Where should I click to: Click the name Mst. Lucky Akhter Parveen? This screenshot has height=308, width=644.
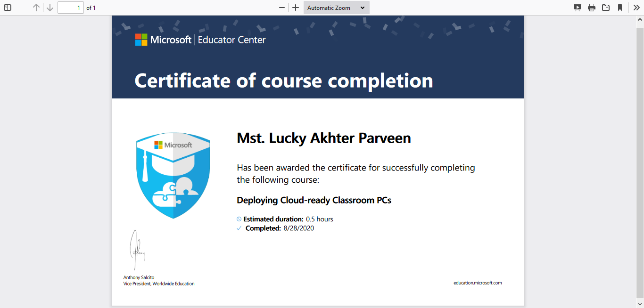(324, 138)
